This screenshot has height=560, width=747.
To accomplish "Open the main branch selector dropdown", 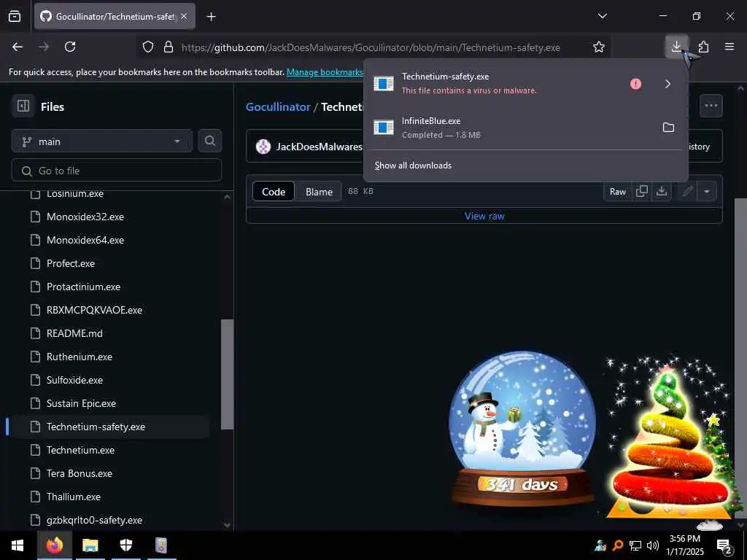I will (102, 141).
